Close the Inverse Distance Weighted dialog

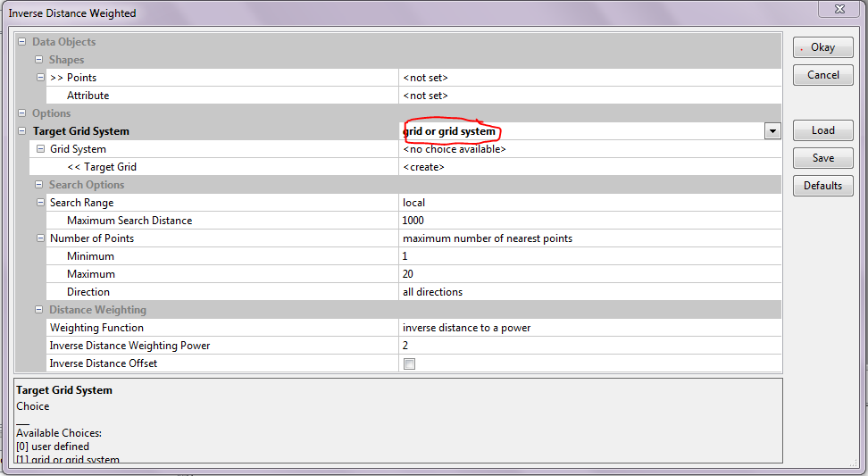pyautogui.click(x=839, y=12)
